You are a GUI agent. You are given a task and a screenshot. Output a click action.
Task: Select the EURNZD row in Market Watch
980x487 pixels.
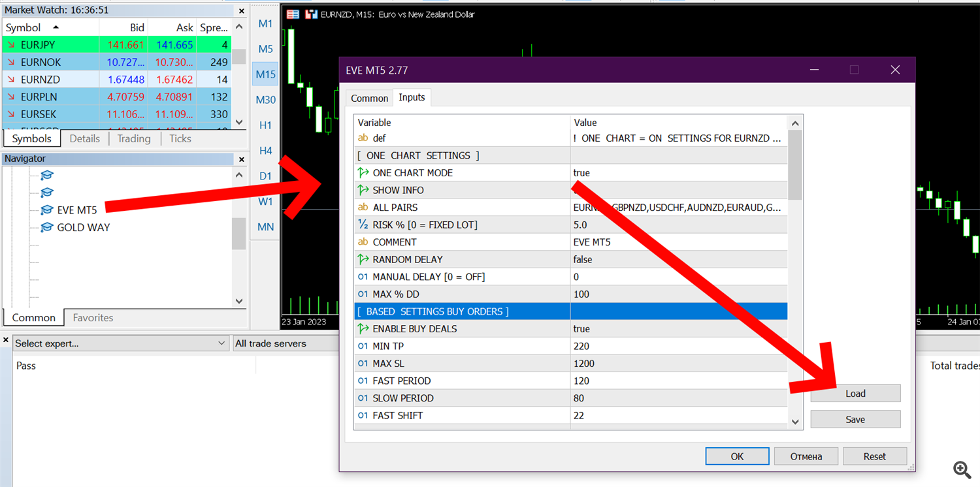117,80
